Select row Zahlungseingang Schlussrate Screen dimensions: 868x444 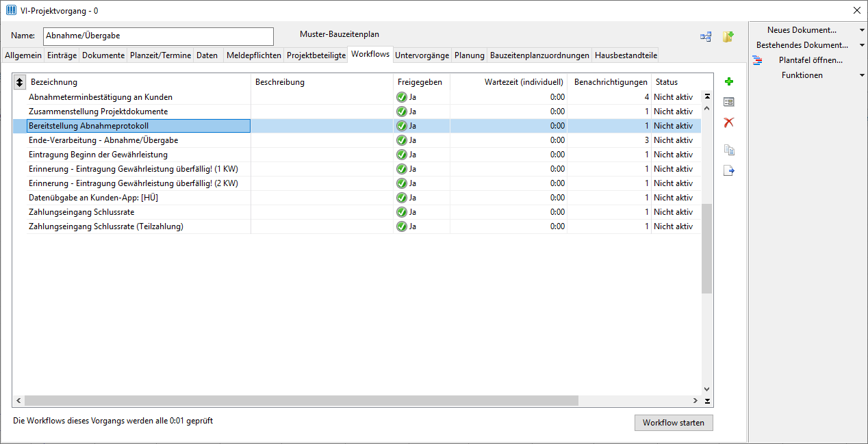point(357,212)
